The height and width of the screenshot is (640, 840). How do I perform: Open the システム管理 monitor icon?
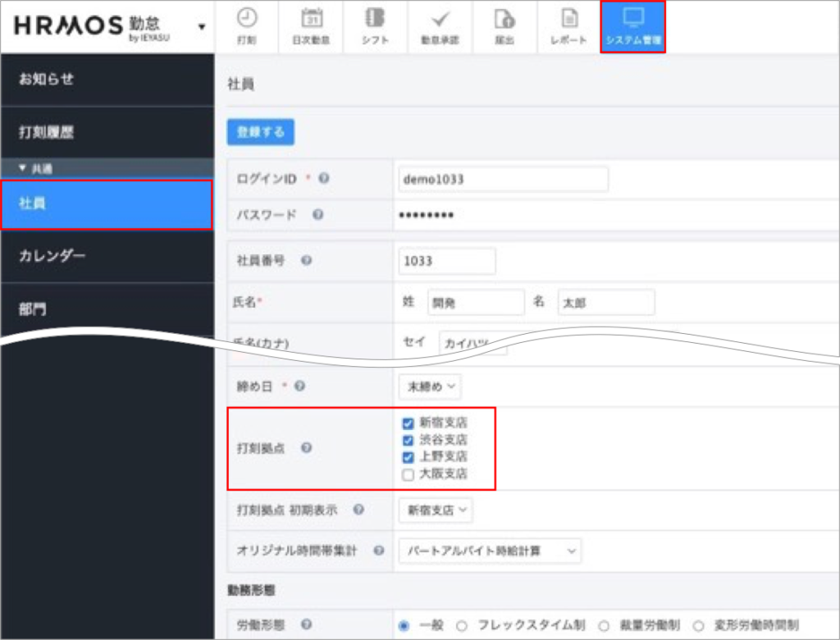tap(632, 26)
